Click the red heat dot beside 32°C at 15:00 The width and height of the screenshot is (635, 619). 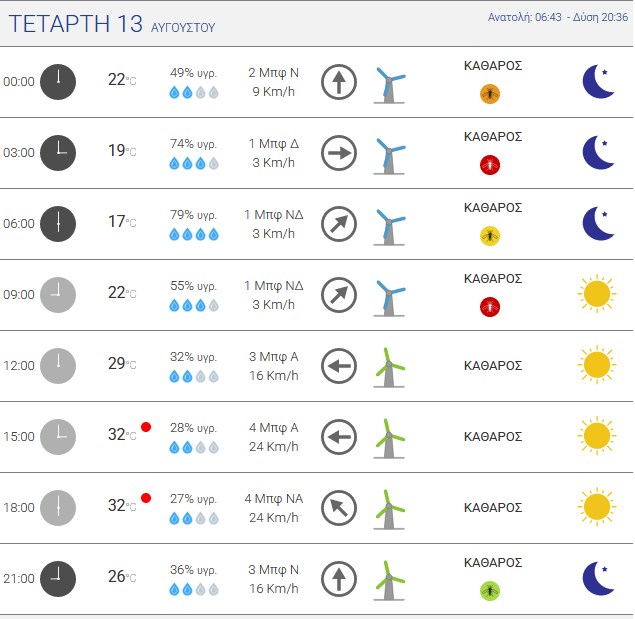[146, 427]
